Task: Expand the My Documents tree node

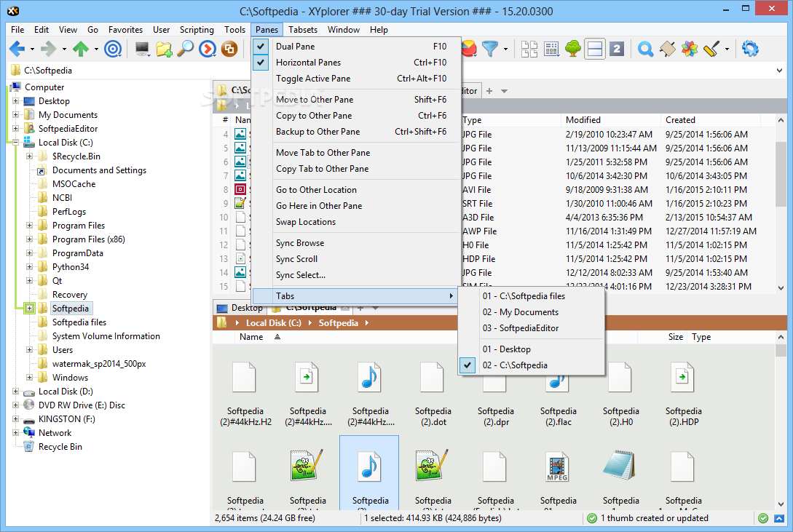Action: pyautogui.click(x=16, y=115)
